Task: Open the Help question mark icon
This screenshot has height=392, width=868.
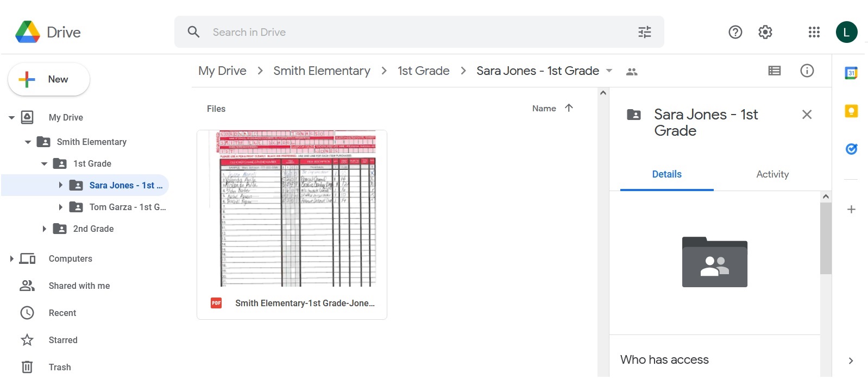Action: 735,32
